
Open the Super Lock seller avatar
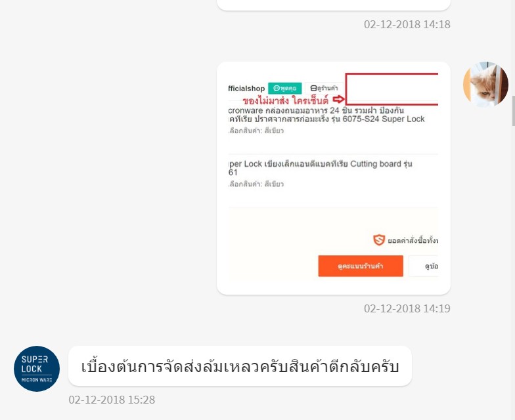pos(37,369)
